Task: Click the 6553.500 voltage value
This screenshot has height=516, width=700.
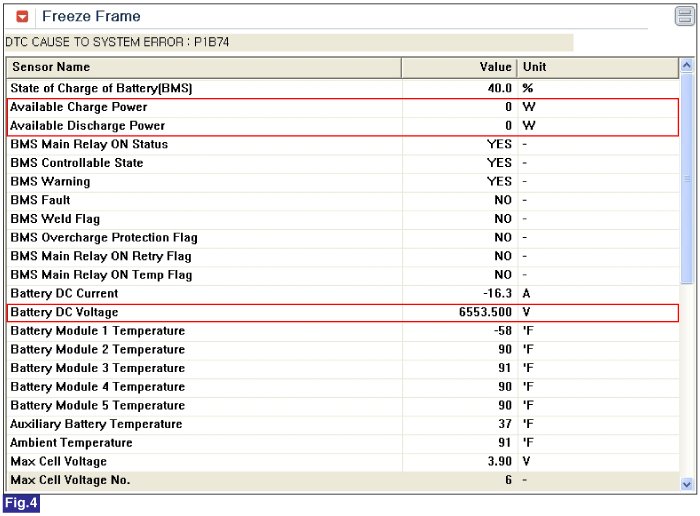Action: [x=485, y=312]
